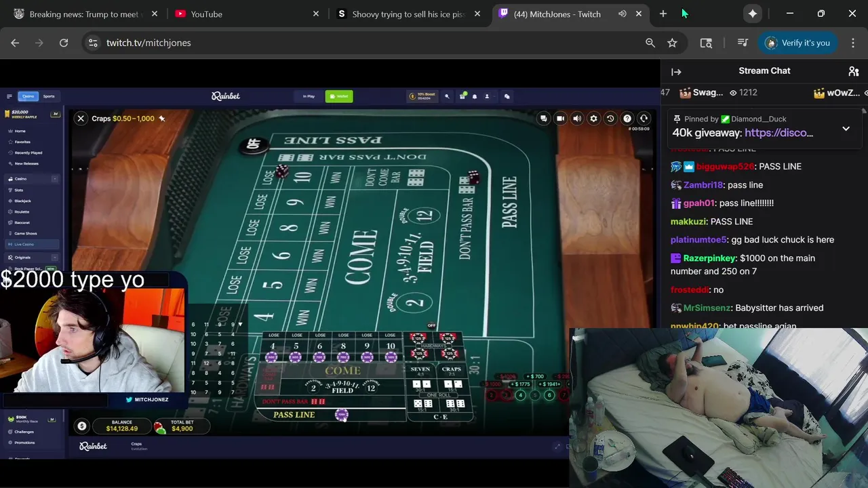Screen dimensions: 868x488
Task: Open the rewards gift icon
Action: coord(462,96)
